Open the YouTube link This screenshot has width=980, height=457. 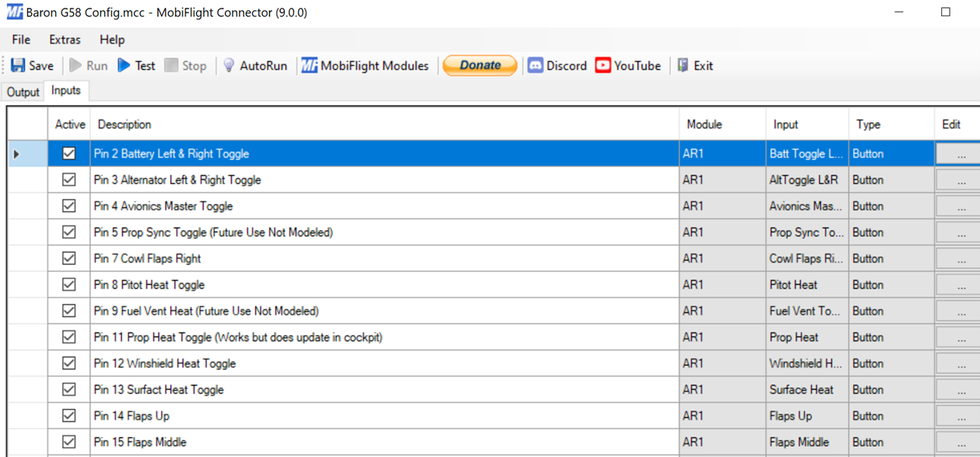[x=628, y=65]
